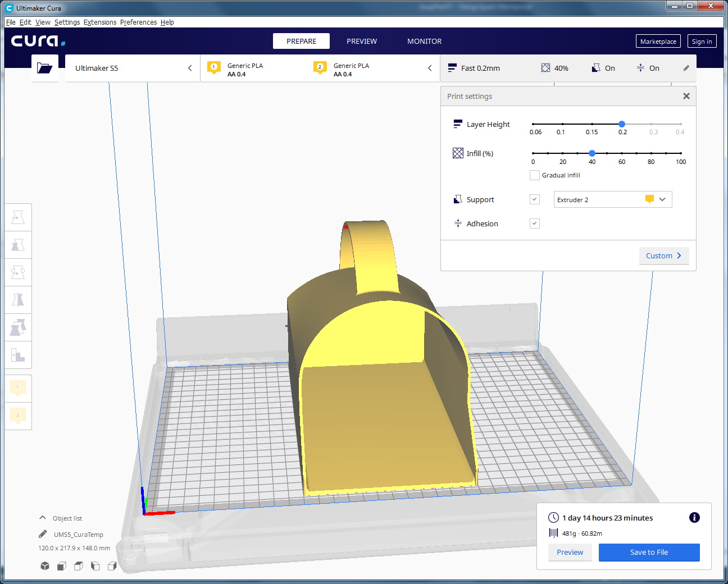The image size is (728, 584).
Task: Switch to the 3D view cube icon
Action: tap(45, 566)
